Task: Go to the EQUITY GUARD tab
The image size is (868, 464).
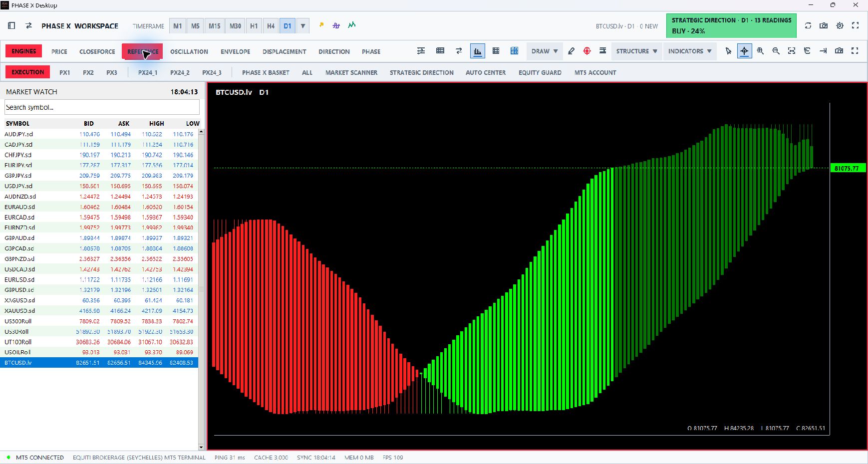Action: click(540, 72)
